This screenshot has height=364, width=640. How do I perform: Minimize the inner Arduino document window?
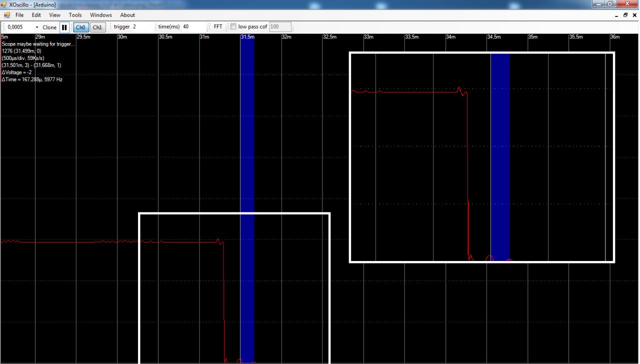click(x=616, y=15)
